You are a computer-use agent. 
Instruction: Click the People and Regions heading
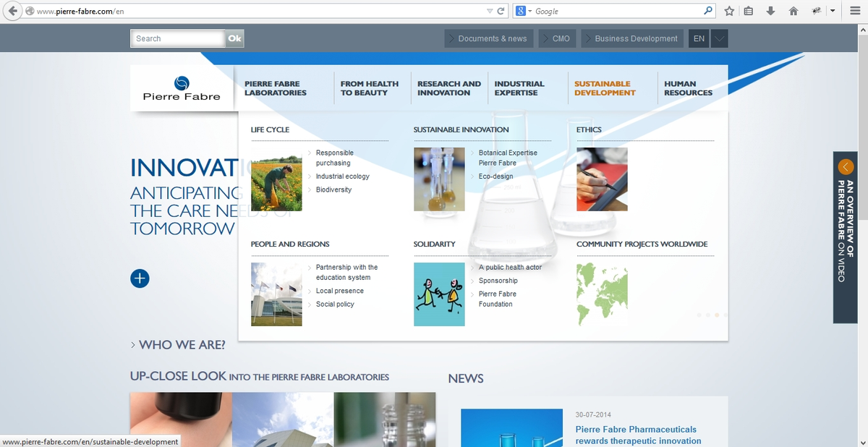(x=290, y=244)
